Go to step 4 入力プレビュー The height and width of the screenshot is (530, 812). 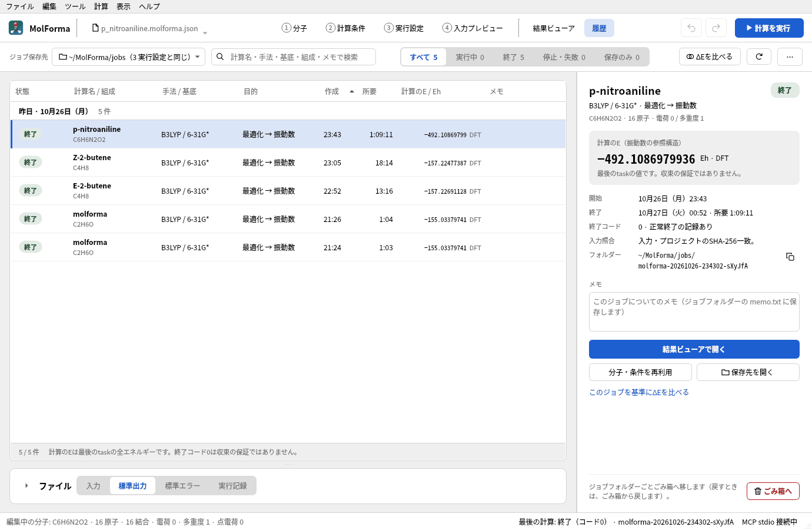472,28
